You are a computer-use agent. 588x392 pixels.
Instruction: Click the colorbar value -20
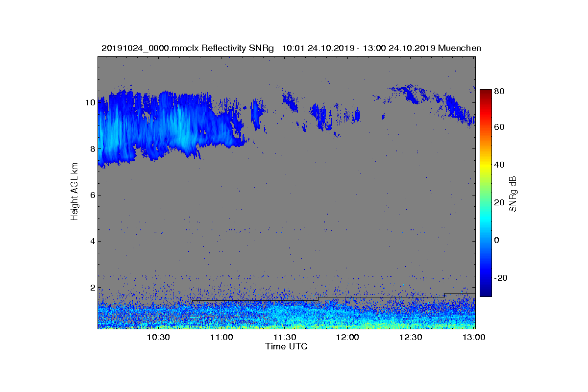coord(501,278)
